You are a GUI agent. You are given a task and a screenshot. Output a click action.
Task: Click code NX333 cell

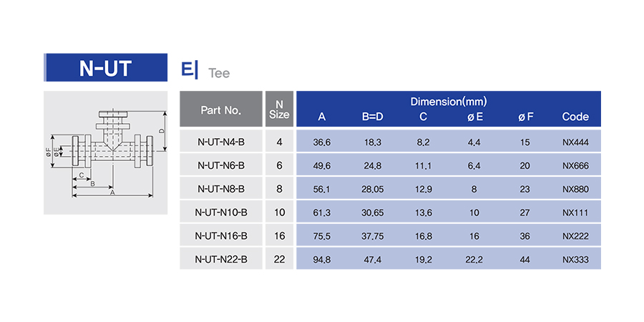click(575, 260)
